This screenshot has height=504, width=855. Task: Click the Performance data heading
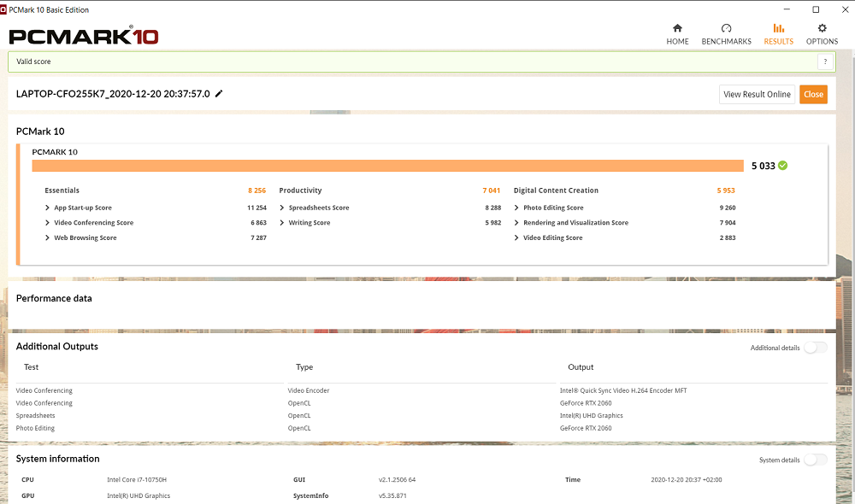pyautogui.click(x=54, y=298)
